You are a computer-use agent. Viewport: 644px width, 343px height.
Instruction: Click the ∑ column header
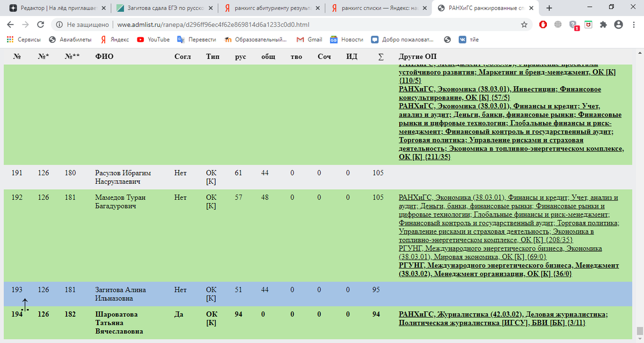click(x=380, y=56)
